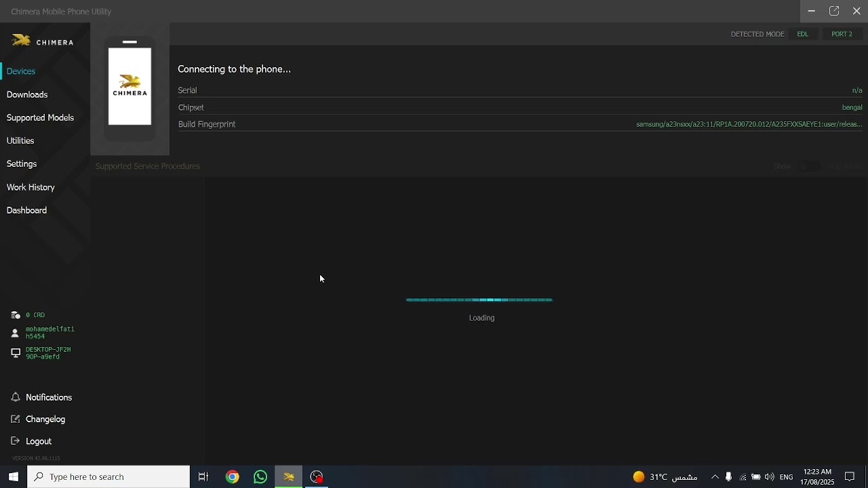Open Google Chrome from taskbar
Viewport: 868px width, 488px height.
[233, 477]
